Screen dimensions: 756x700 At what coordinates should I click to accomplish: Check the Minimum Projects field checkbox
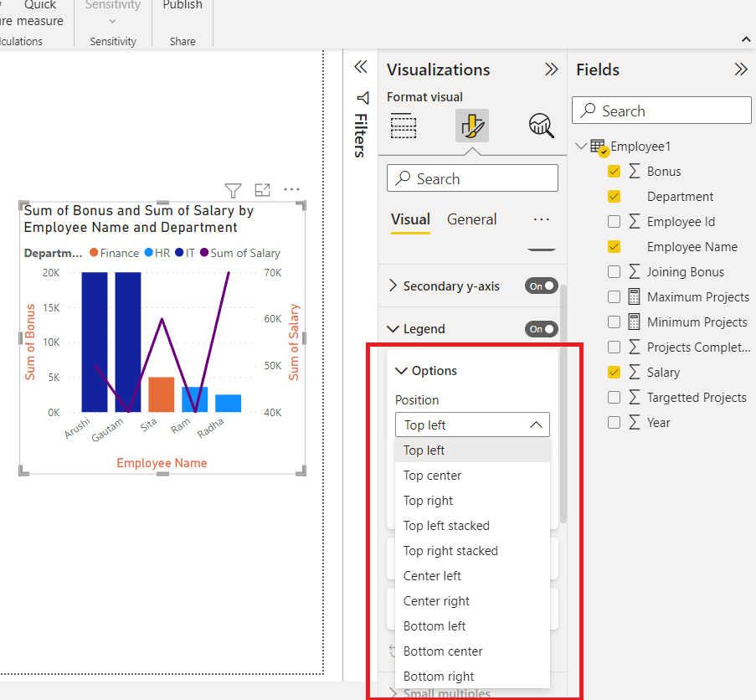[x=614, y=322]
